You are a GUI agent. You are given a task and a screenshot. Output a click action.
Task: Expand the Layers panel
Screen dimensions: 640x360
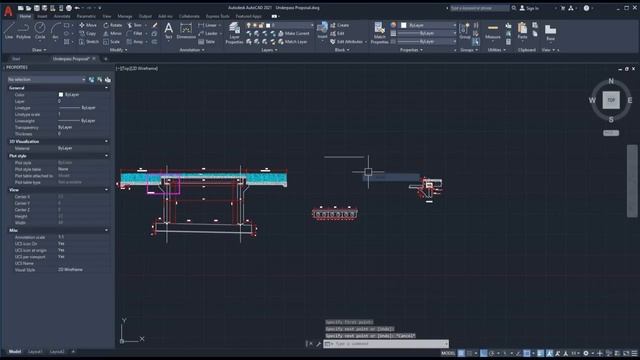[269, 50]
